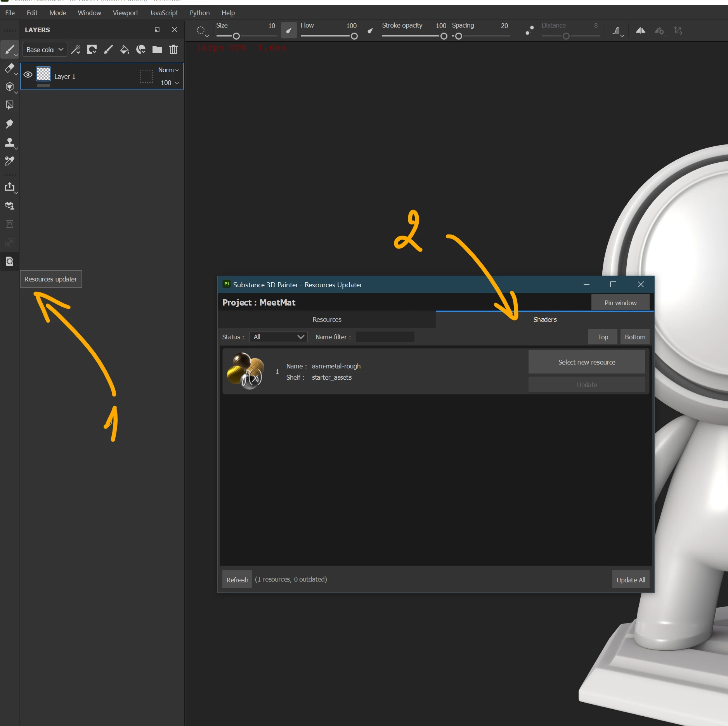The image size is (728, 726).
Task: Toggle the Pin window button
Action: pos(620,303)
